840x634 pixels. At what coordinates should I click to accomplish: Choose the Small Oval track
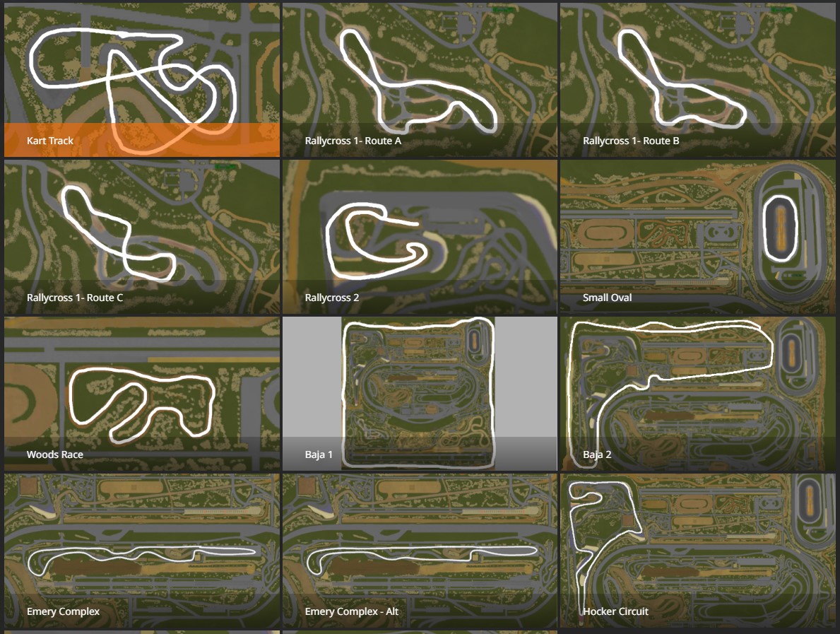[697, 237]
